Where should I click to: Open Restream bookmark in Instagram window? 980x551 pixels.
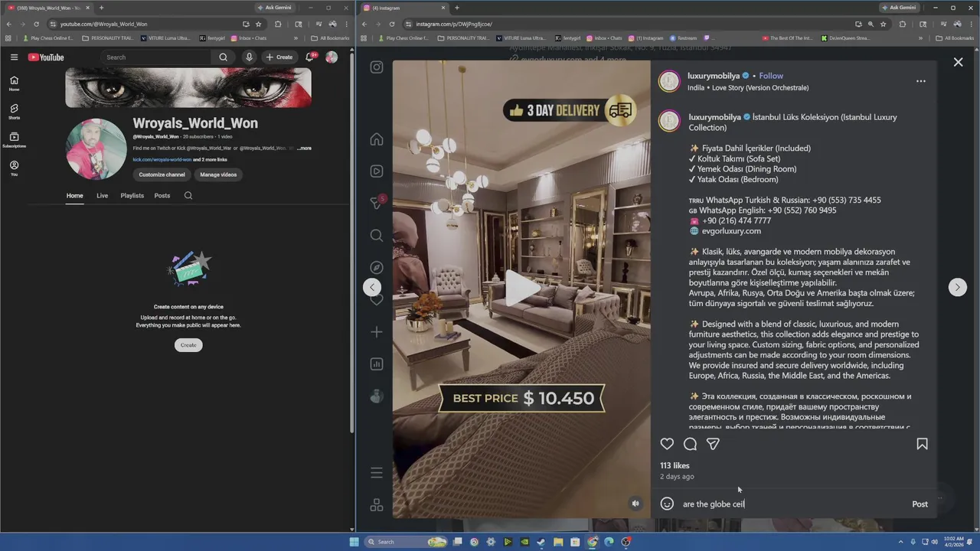pyautogui.click(x=684, y=38)
